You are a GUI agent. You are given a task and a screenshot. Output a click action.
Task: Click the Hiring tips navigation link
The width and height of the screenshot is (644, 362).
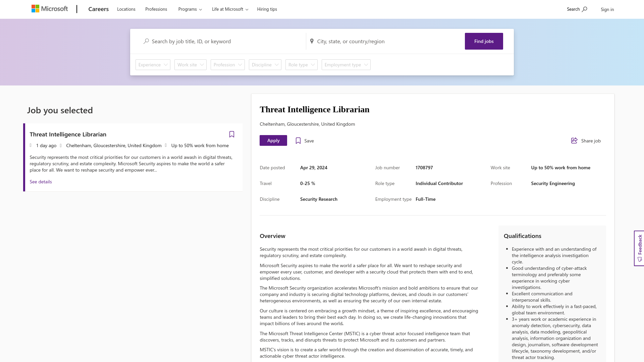pos(267,9)
